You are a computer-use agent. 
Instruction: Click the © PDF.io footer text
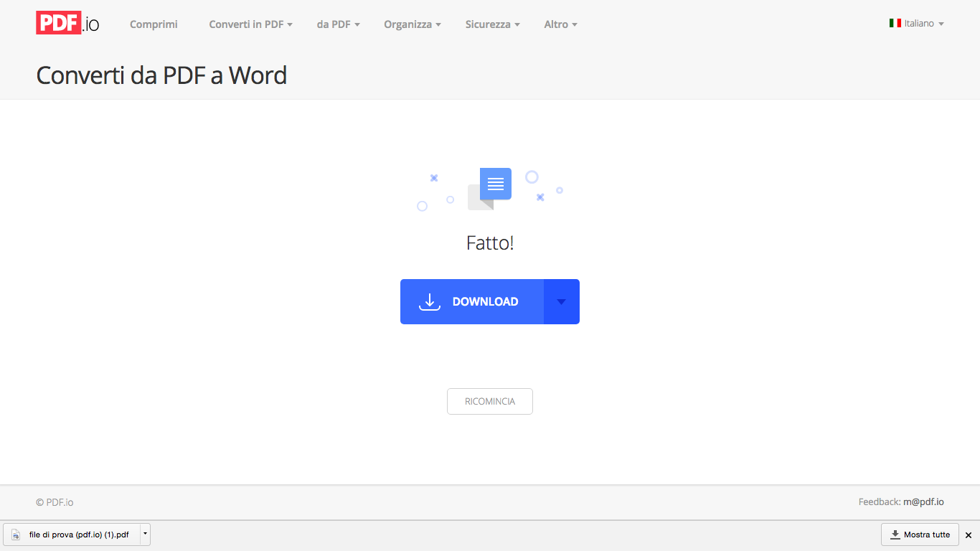pos(55,502)
